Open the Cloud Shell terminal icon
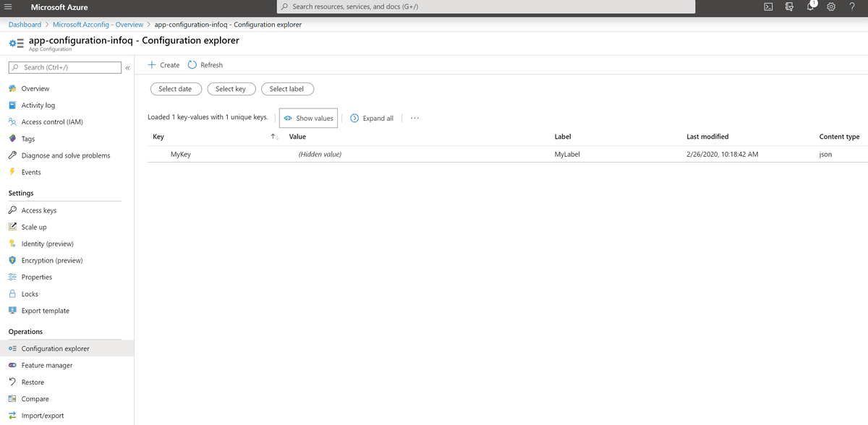 pos(768,7)
